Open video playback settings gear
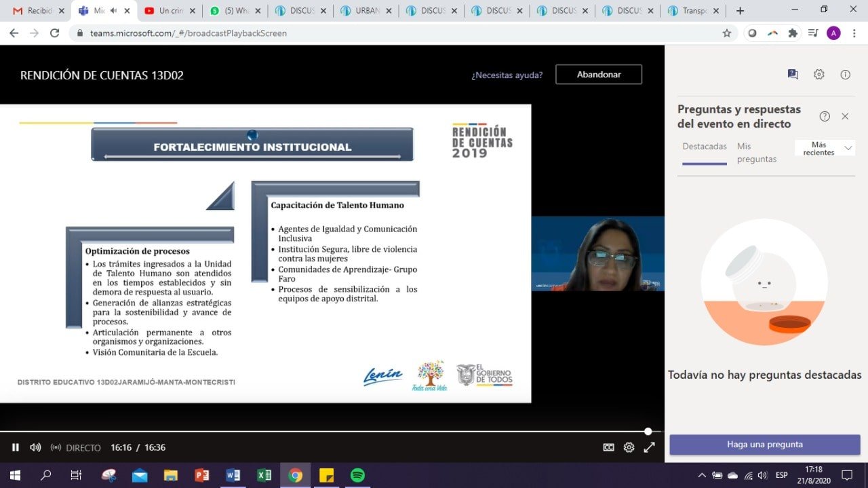 coord(629,447)
